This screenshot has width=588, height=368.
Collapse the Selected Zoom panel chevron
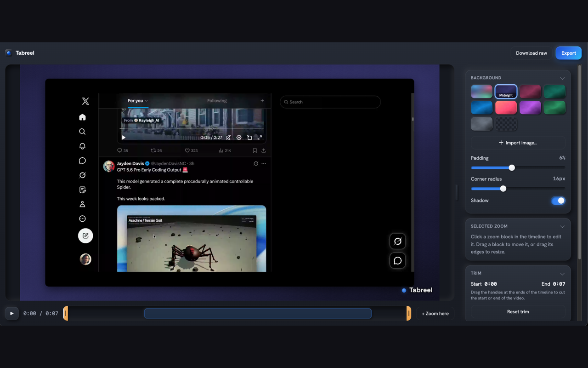(x=562, y=227)
